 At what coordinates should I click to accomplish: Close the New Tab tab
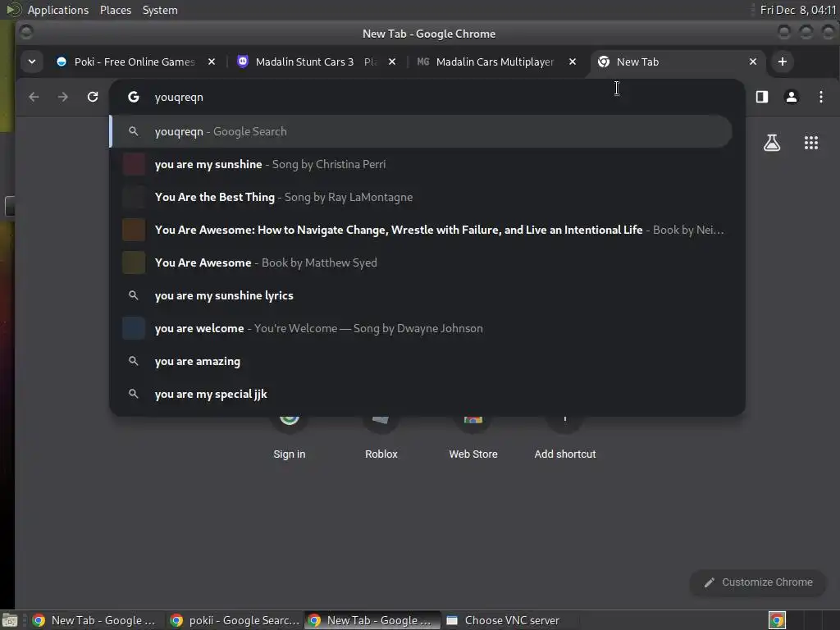point(753,62)
